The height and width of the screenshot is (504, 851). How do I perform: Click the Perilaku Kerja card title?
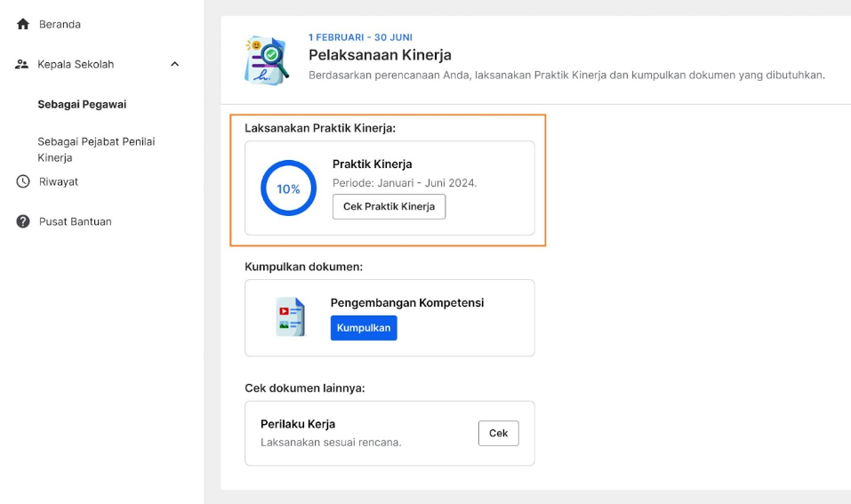(x=298, y=424)
